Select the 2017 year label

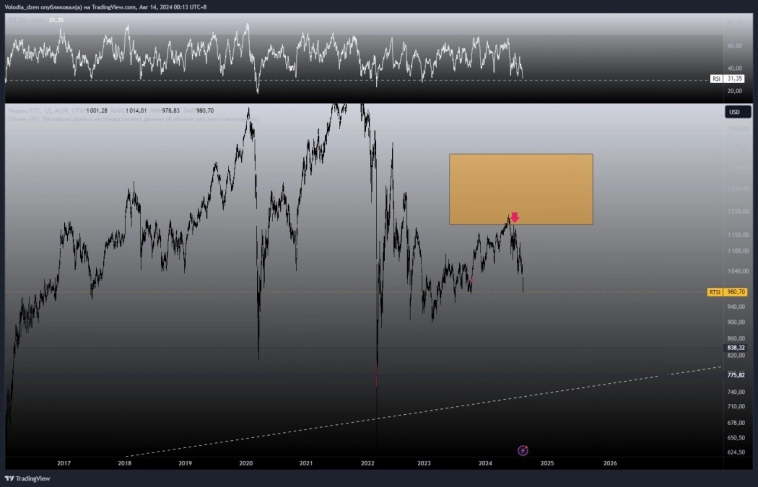point(64,463)
